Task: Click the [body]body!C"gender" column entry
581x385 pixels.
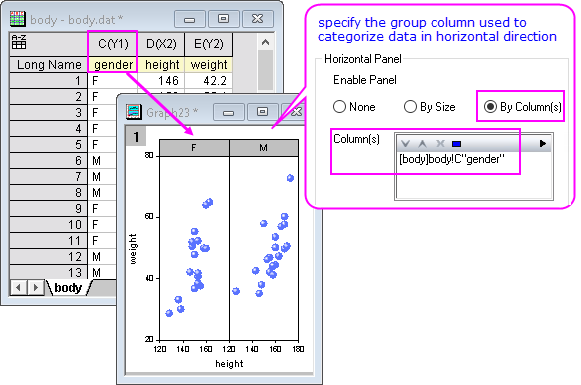Action: [x=452, y=159]
